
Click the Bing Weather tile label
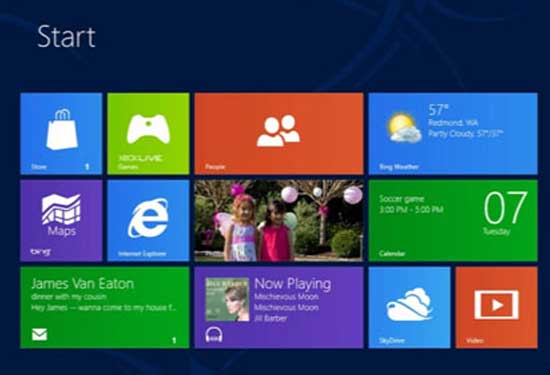[399, 167]
